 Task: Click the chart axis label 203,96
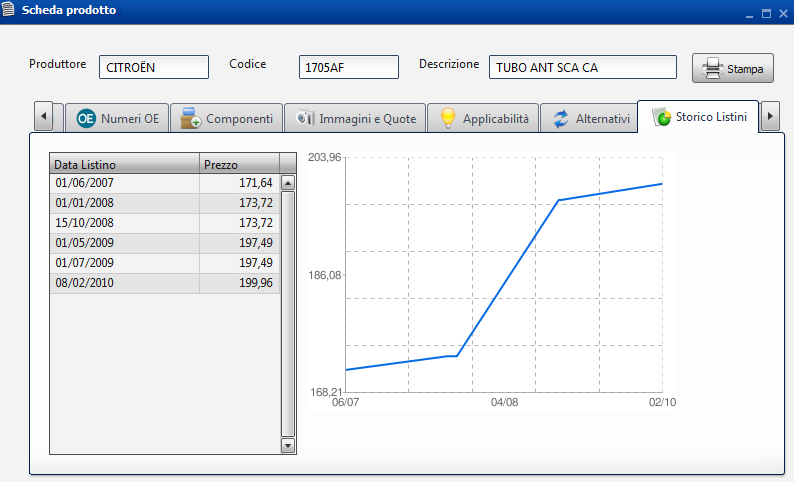(325, 157)
